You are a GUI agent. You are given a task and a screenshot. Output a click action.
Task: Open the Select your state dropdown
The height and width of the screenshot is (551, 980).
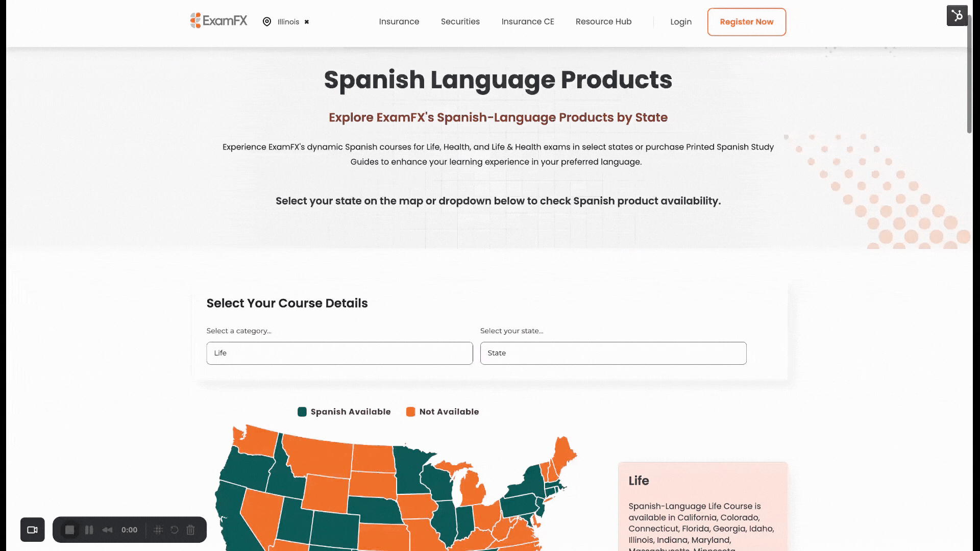pyautogui.click(x=612, y=353)
